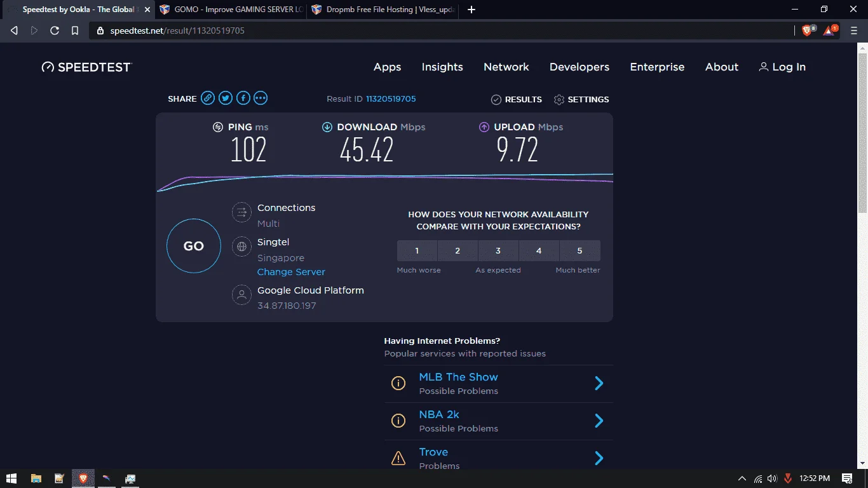The image size is (868, 488).
Task: Click the MLB The Show warning icon
Action: pyautogui.click(x=398, y=383)
